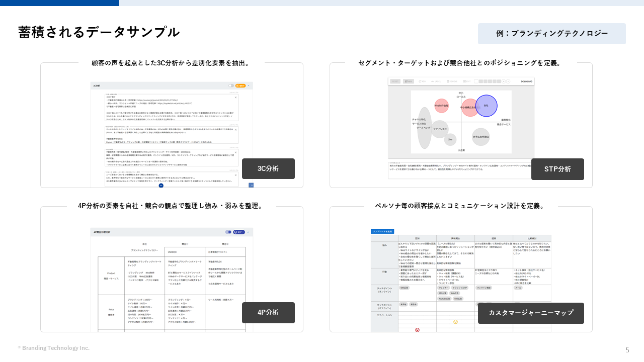Toggle the blue switch in 4P競合比較分析 header
Viewport: 644px width, 362px height.
tap(228, 232)
